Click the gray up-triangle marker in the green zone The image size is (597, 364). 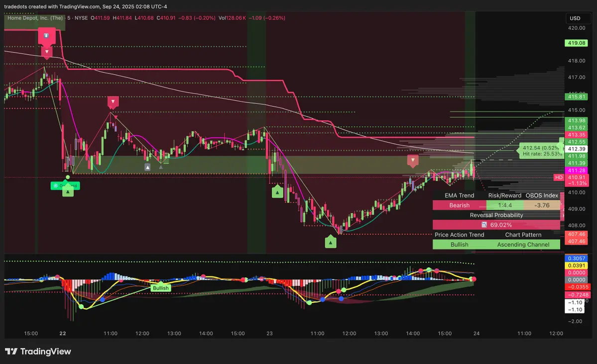pos(147,167)
